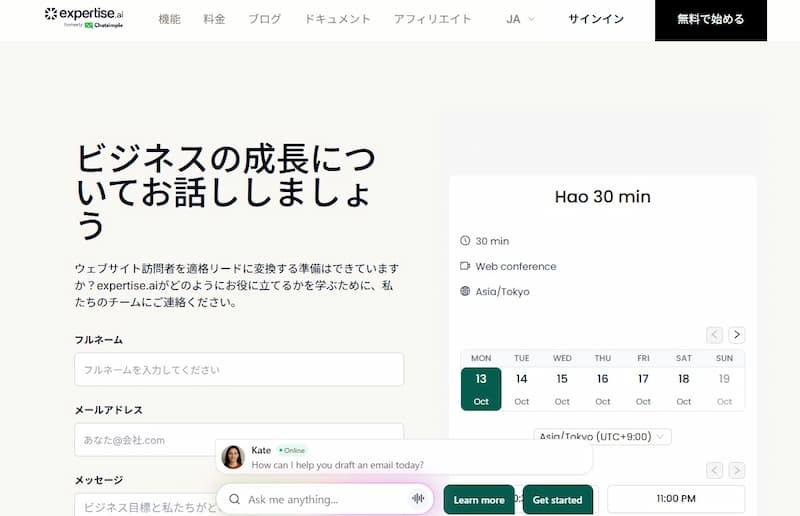Open the 料金 pricing page
The height and width of the screenshot is (516, 800).
coord(214,19)
